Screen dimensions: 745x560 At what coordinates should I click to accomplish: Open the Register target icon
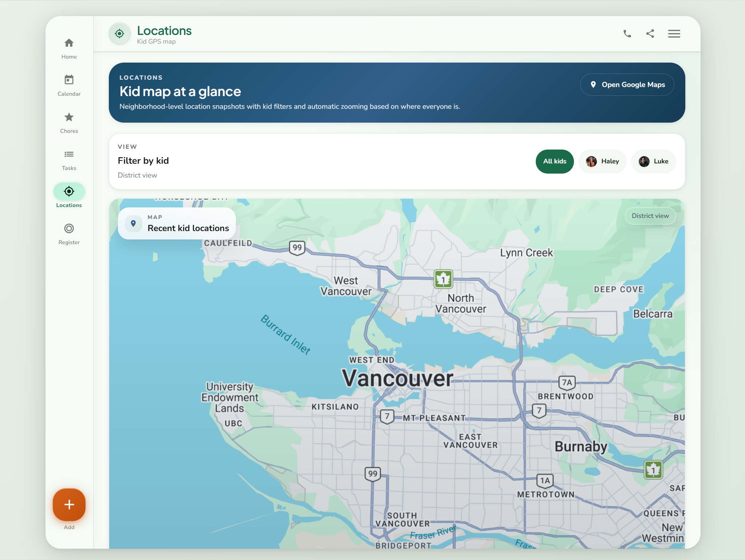[69, 229]
